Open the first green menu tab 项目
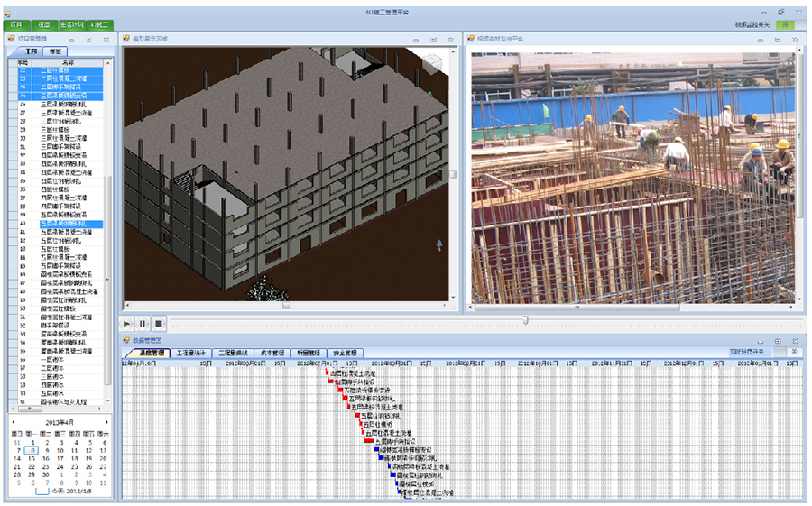 coord(15,24)
